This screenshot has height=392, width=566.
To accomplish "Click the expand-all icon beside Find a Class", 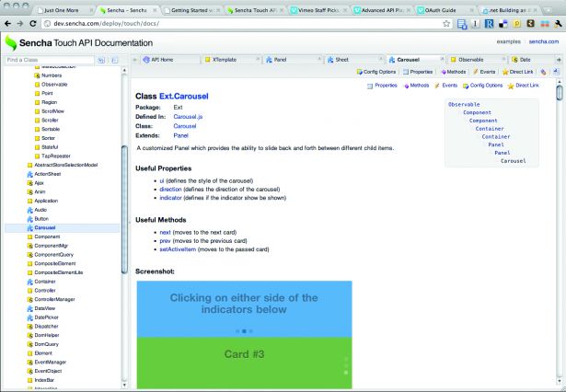I will pos(101,60).
